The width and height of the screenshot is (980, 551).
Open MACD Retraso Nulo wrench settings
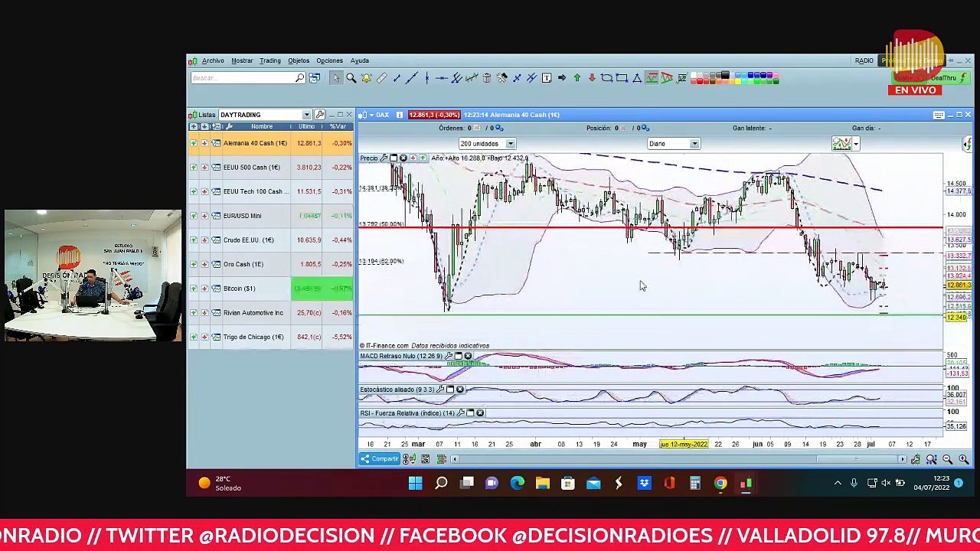[449, 356]
